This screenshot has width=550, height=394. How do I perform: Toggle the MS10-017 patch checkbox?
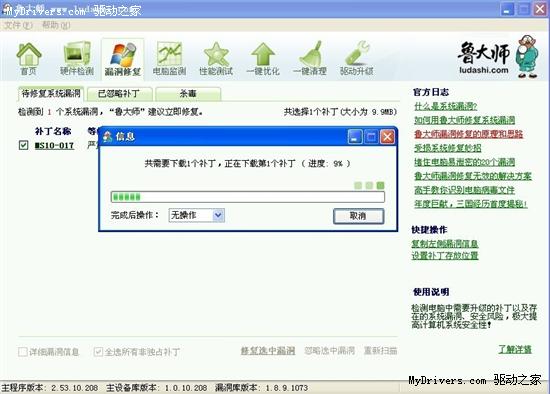click(23, 145)
